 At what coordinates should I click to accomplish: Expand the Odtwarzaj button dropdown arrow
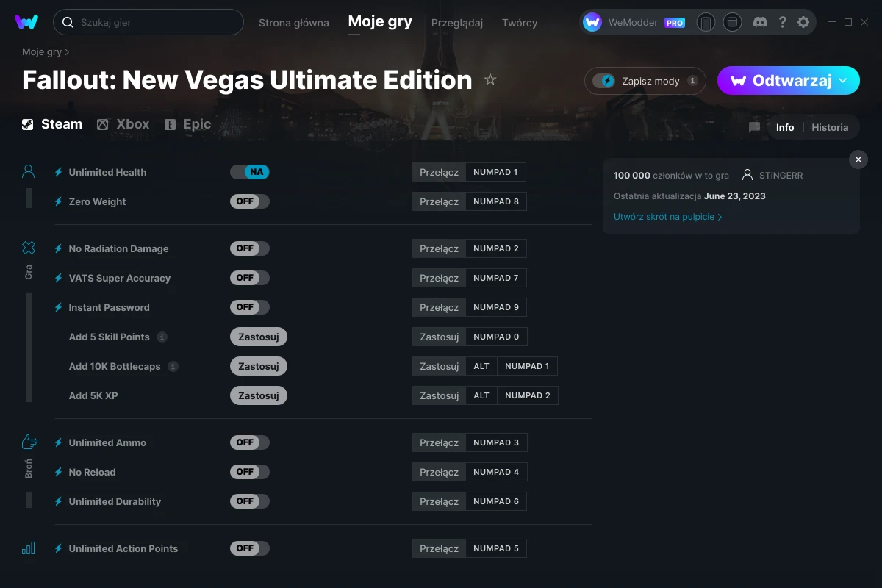point(843,80)
